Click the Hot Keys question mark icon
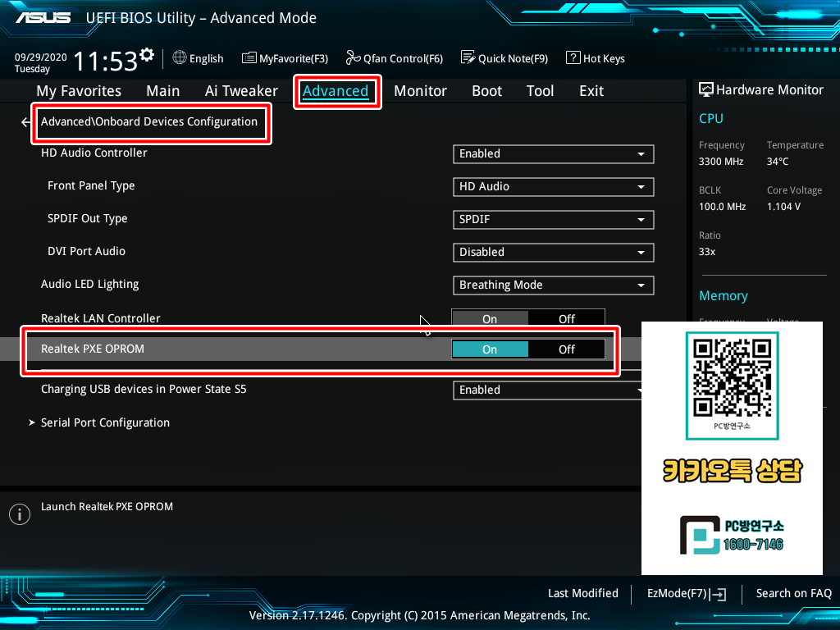 click(x=573, y=57)
